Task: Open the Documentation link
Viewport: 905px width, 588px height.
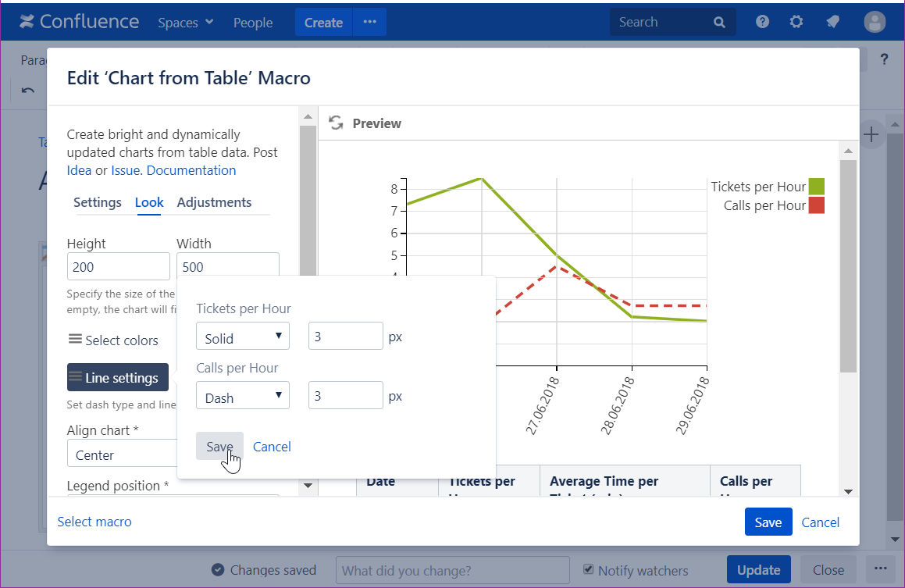Action: click(x=191, y=170)
